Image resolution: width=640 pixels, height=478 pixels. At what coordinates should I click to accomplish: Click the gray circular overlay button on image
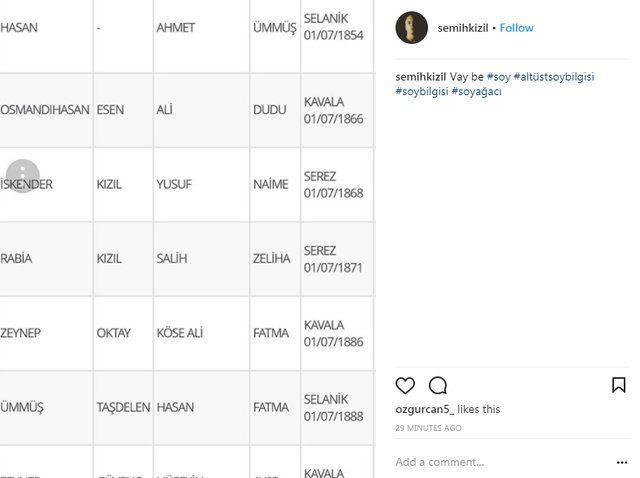click(x=22, y=176)
